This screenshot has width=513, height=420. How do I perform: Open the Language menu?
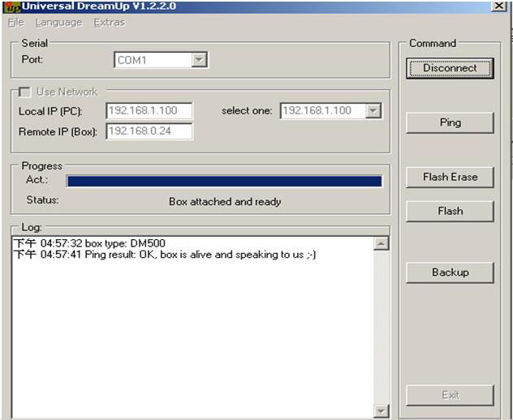click(x=59, y=23)
